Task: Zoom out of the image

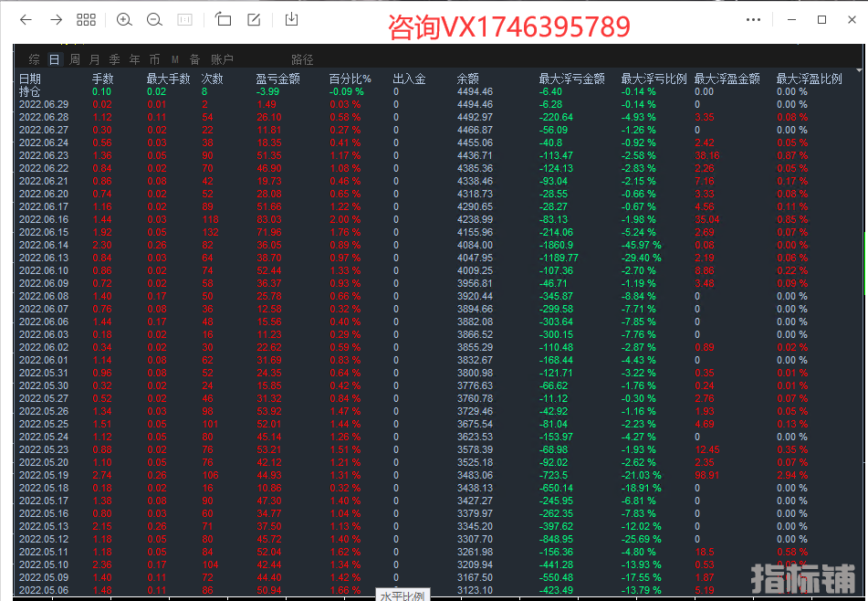Action: pyautogui.click(x=154, y=19)
